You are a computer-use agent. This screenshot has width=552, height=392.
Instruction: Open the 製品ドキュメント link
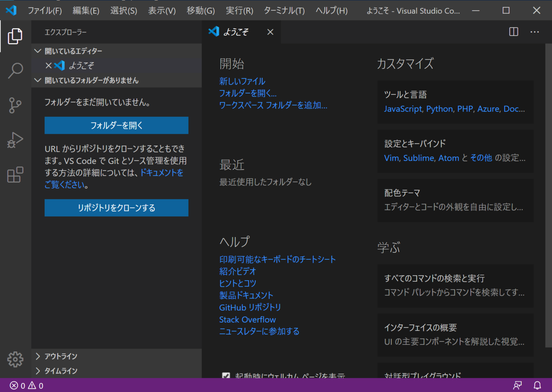247,295
